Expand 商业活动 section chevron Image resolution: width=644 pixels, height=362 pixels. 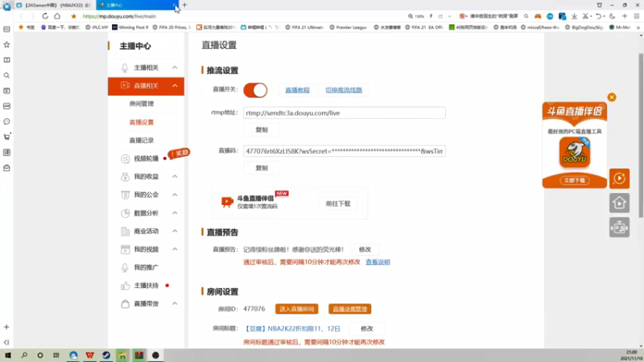[175, 231]
